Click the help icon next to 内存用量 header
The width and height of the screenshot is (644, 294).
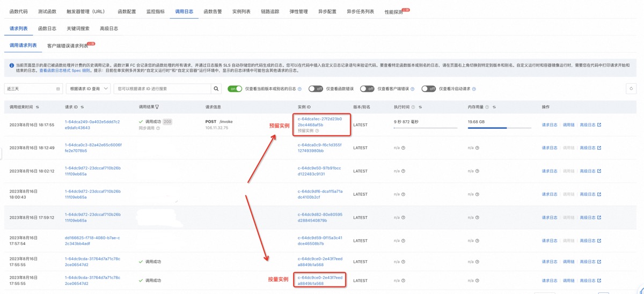(x=487, y=107)
